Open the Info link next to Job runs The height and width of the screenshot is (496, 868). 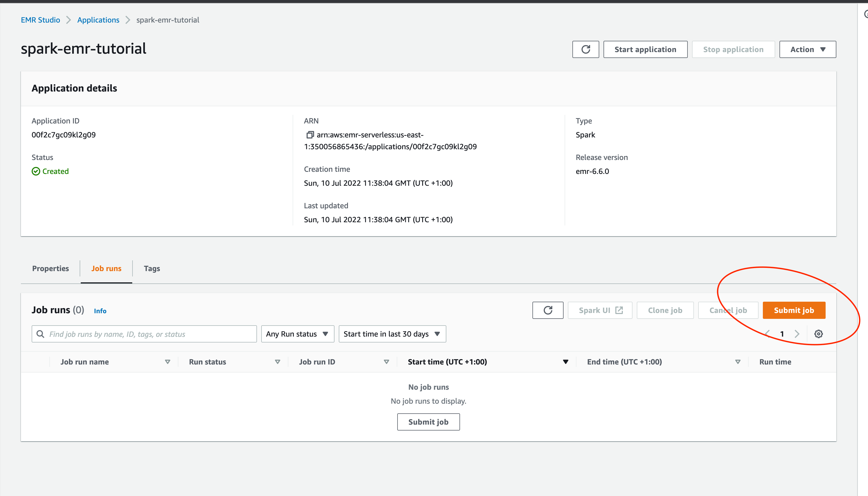pos(100,311)
